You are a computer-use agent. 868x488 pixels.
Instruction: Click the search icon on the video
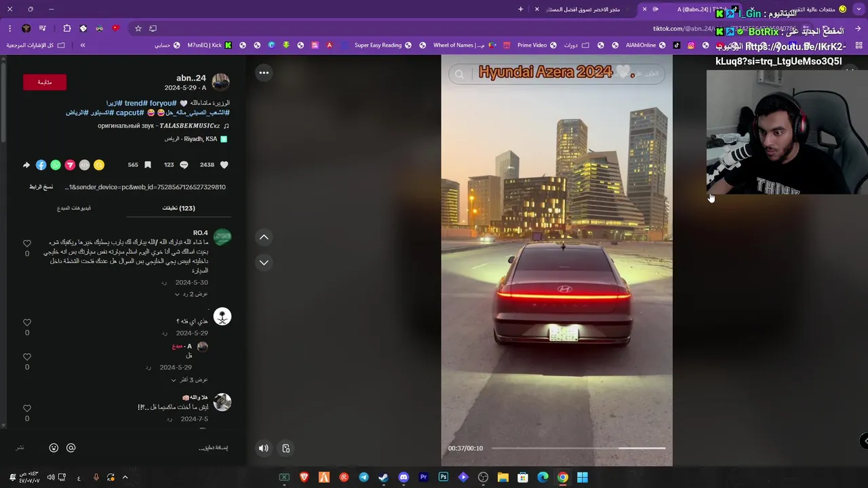point(460,74)
